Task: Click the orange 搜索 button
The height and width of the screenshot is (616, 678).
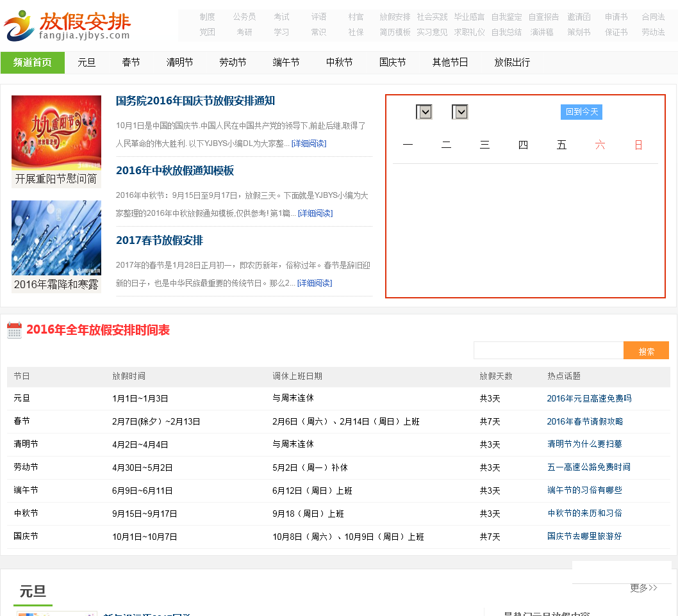Action: 646,351
